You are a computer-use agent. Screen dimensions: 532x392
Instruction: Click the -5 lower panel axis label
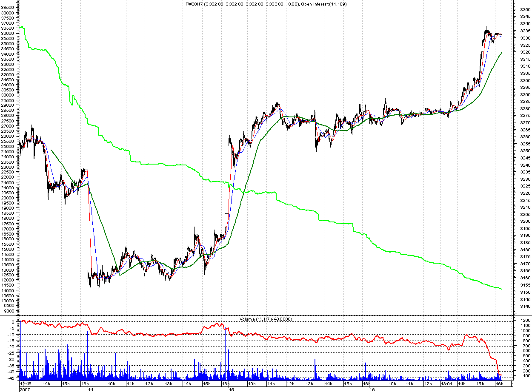click(12, 328)
